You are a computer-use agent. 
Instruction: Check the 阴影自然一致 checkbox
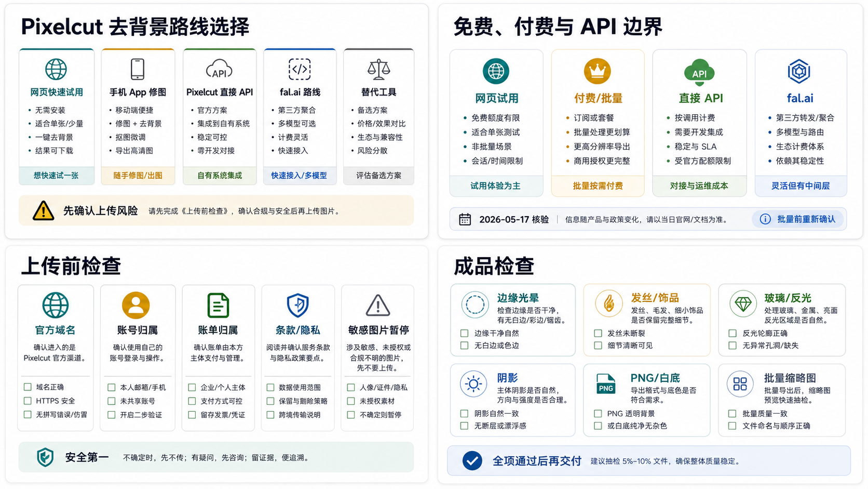[465, 414]
